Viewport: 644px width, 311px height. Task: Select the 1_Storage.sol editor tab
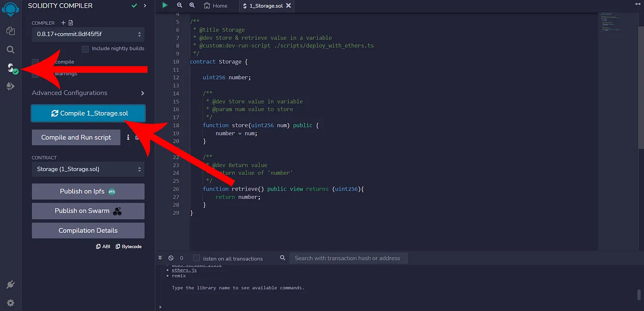267,6
